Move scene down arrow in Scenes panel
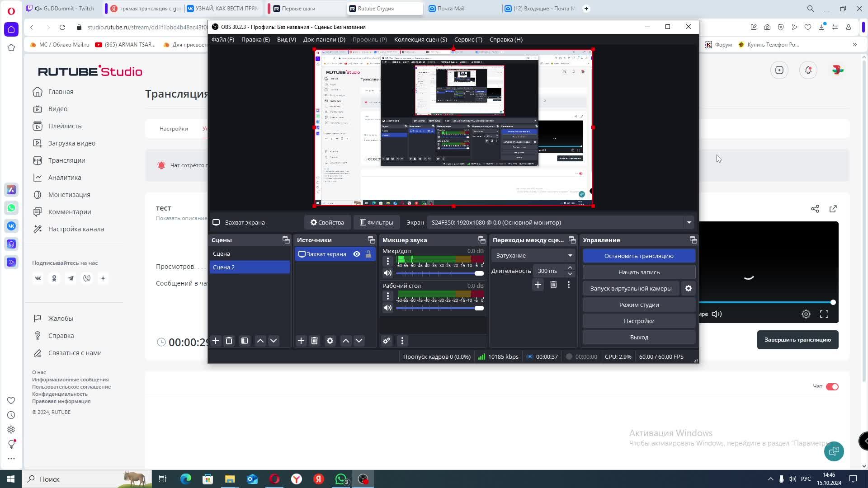 tap(274, 341)
